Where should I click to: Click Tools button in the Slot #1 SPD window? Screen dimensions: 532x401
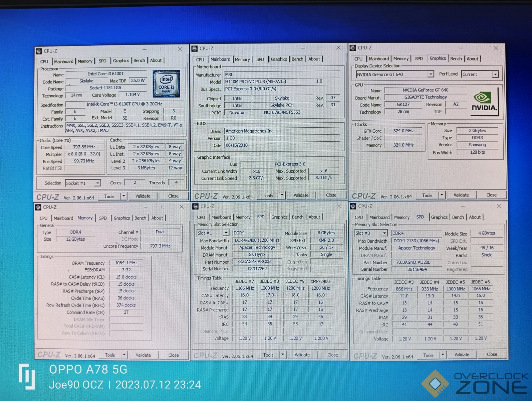(x=268, y=355)
